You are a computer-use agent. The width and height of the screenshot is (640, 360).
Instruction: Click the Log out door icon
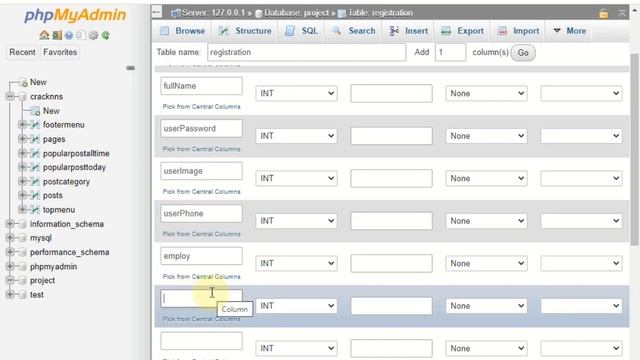(57, 36)
